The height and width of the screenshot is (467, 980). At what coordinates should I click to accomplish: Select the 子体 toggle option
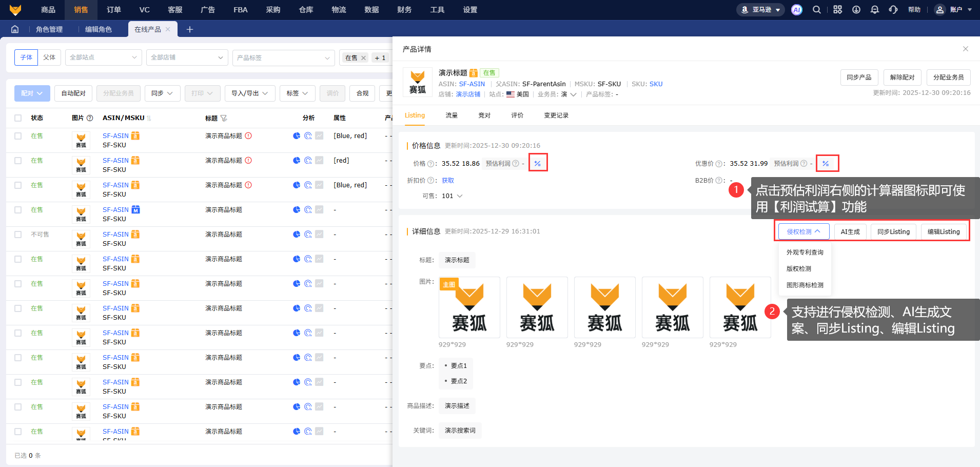coord(26,57)
